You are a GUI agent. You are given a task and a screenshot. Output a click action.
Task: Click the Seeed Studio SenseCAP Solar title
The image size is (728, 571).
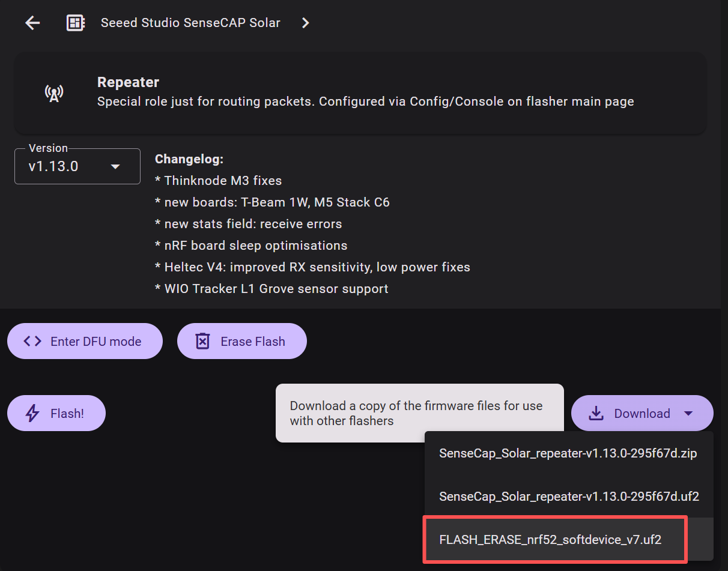coord(190,23)
